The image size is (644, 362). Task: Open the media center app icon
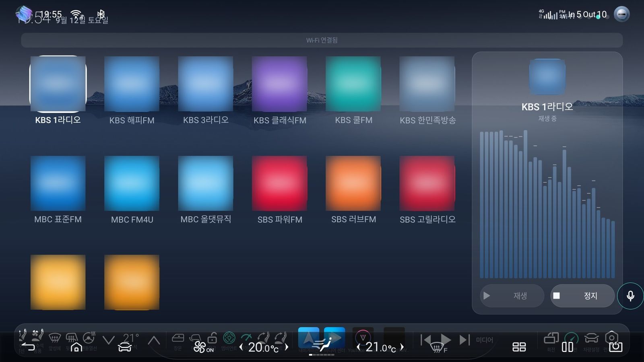(x=334, y=338)
